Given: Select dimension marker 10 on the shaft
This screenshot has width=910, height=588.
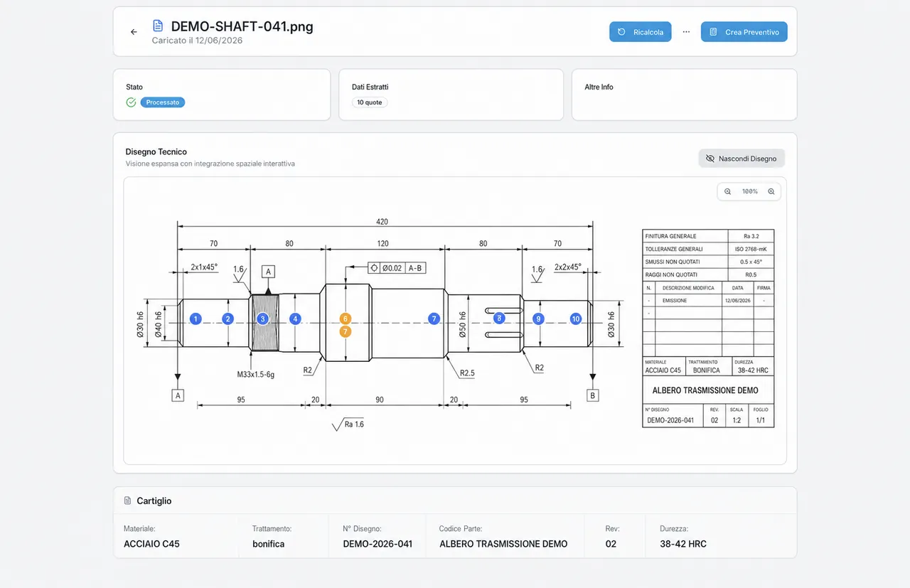Looking at the screenshot, I should point(576,319).
